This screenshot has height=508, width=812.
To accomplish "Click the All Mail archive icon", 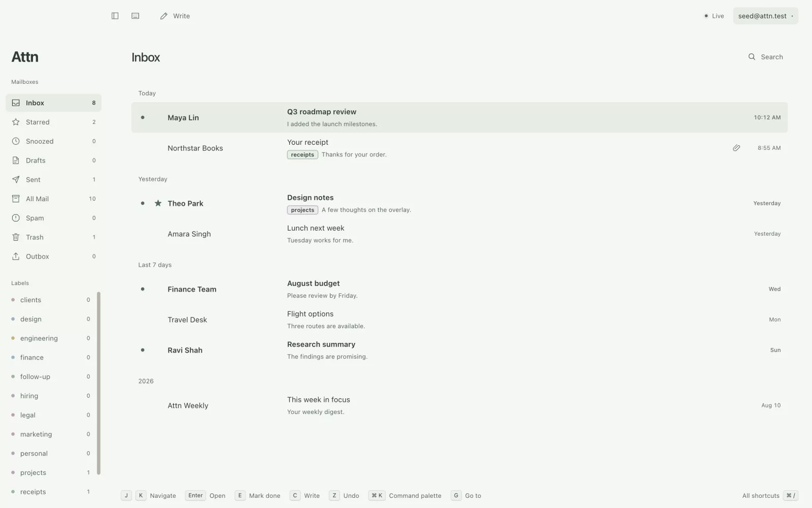I will pyautogui.click(x=16, y=199).
